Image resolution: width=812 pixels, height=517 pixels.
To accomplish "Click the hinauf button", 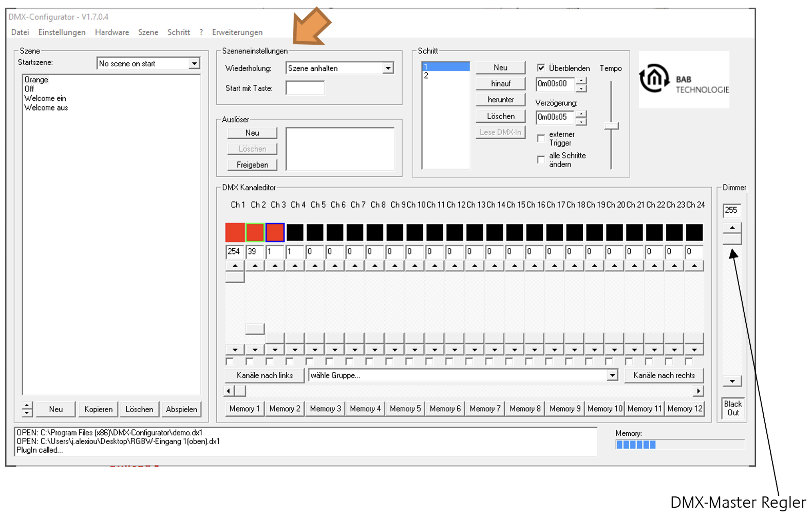I will pos(501,83).
